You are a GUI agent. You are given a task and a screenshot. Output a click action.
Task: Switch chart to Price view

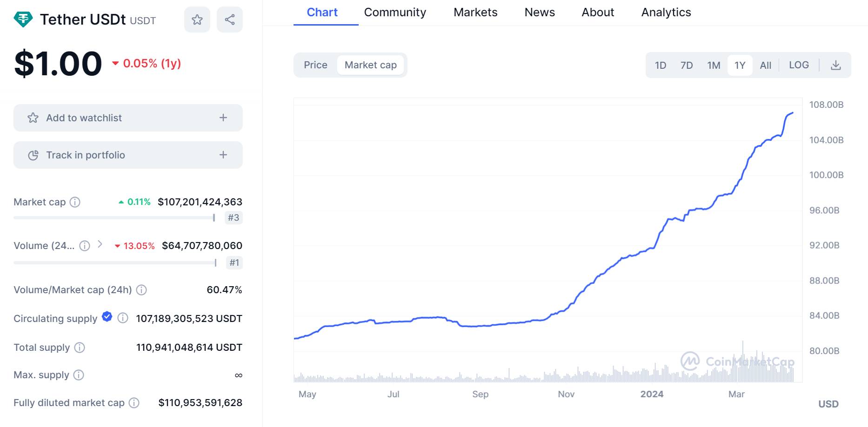click(315, 65)
